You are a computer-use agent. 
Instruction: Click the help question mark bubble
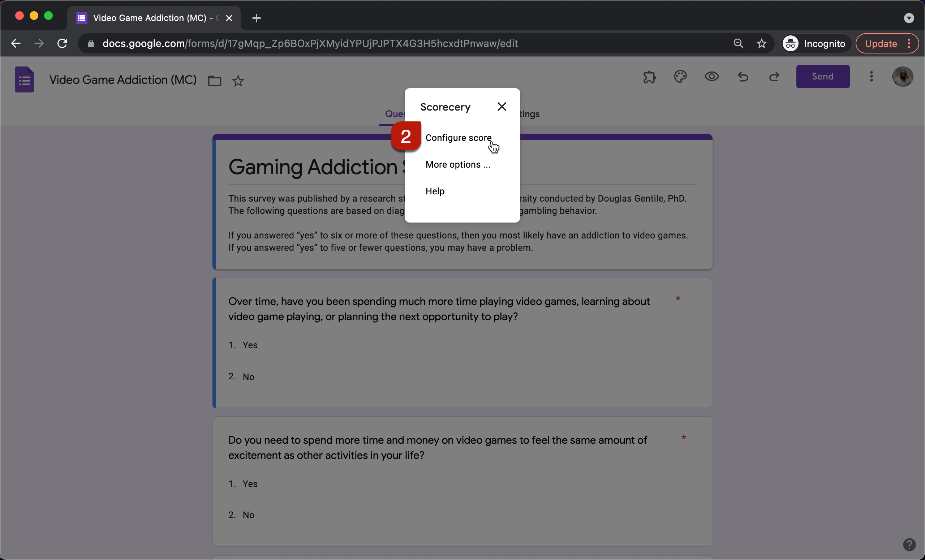909,544
